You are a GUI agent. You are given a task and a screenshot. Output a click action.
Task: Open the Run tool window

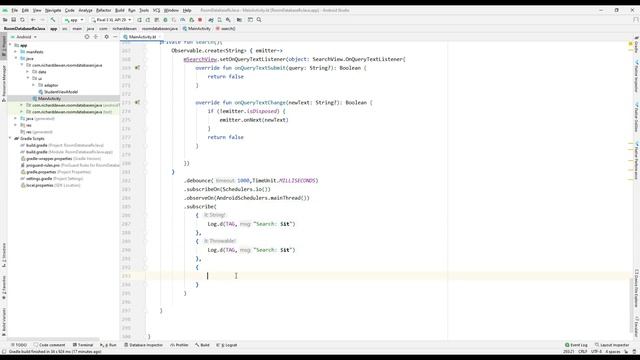108,345
